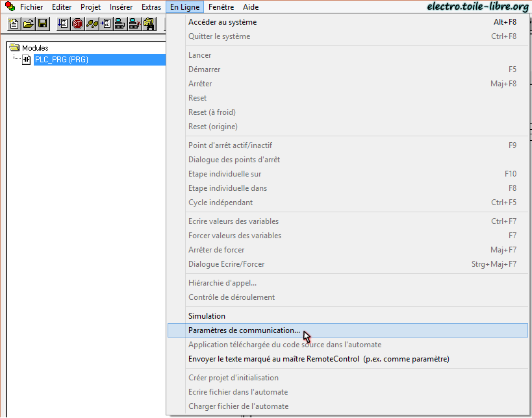Select Arrêter menu entry
This screenshot has height=418, width=532.
click(x=348, y=83)
